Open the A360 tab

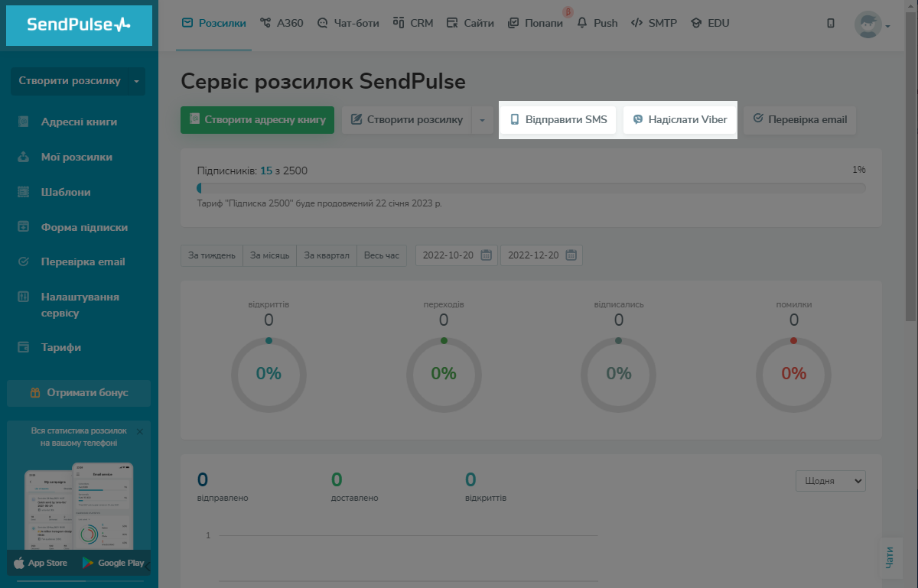click(x=282, y=23)
